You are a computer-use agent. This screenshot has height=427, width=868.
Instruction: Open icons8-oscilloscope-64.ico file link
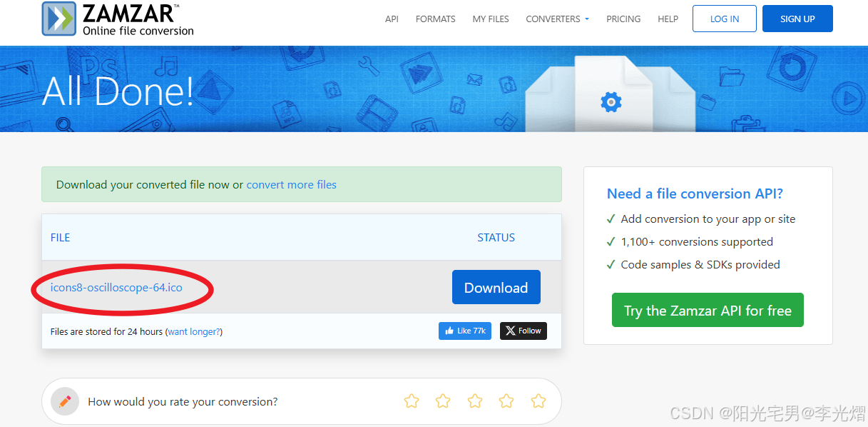point(116,287)
